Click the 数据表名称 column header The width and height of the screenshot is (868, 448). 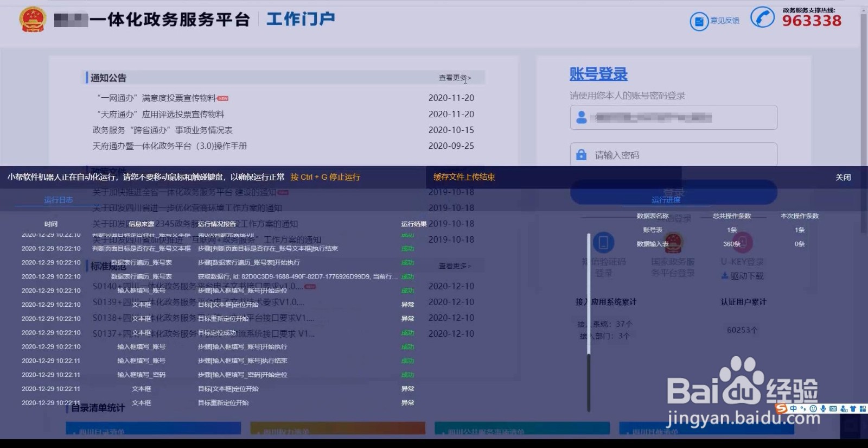[x=653, y=216]
